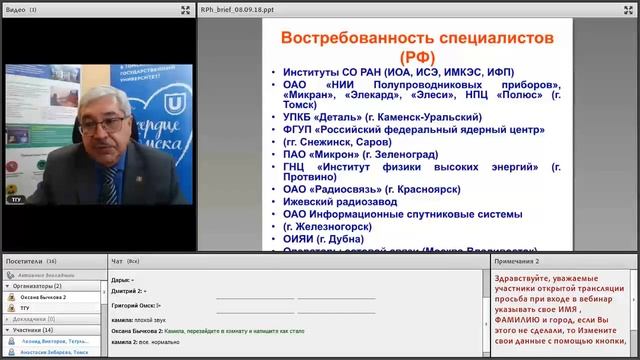
Task: Maximize the Видео pod with fullscreen icon
Action: [185, 10]
